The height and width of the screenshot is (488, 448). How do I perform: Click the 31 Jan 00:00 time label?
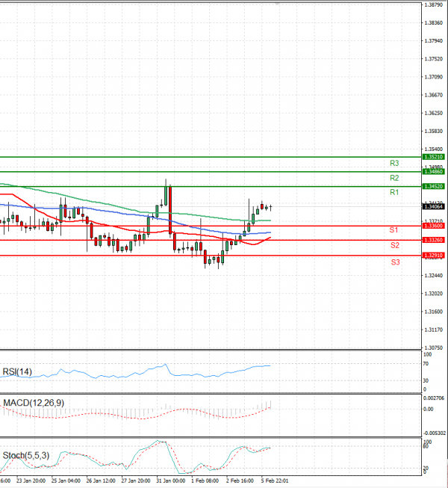[171, 481]
